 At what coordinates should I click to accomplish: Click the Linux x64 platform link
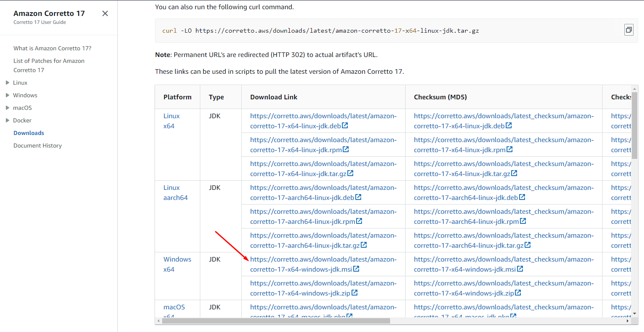[x=171, y=121]
